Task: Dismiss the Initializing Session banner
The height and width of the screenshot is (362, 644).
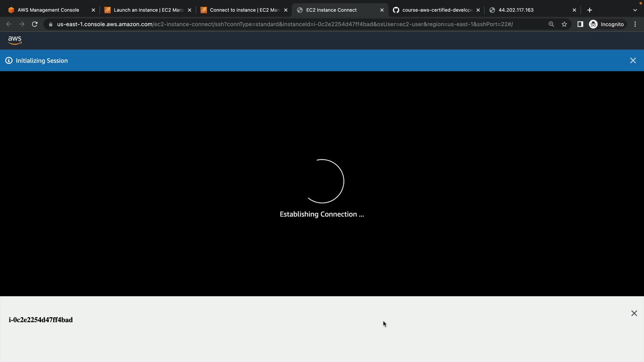Action: (633, 61)
